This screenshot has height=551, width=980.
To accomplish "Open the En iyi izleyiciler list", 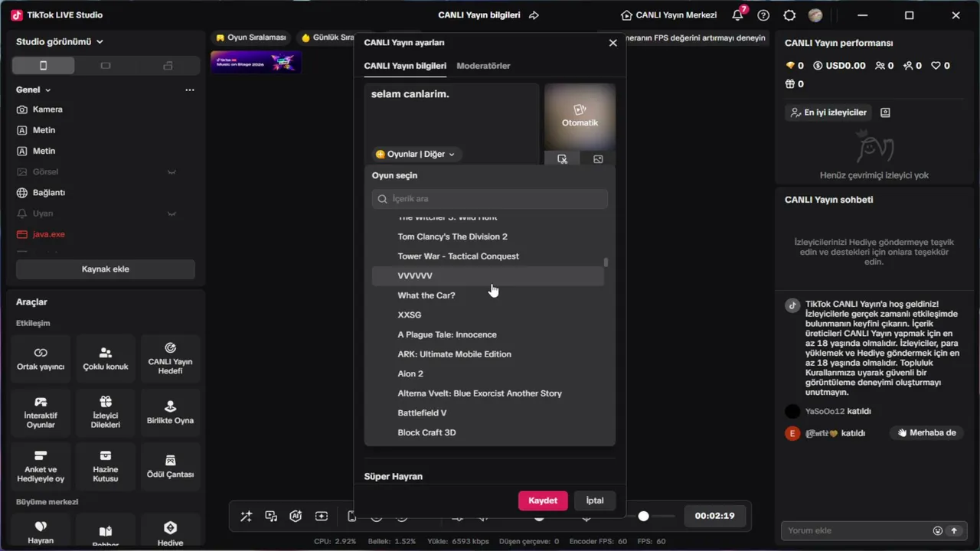I will (829, 112).
